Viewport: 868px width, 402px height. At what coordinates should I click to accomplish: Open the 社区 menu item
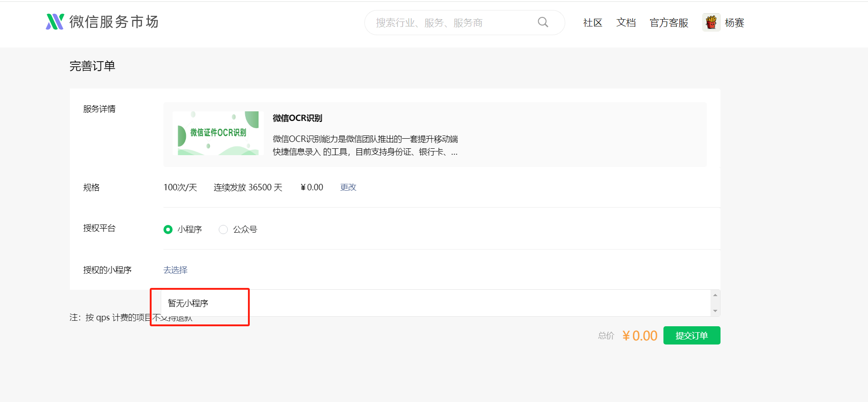[x=593, y=23]
